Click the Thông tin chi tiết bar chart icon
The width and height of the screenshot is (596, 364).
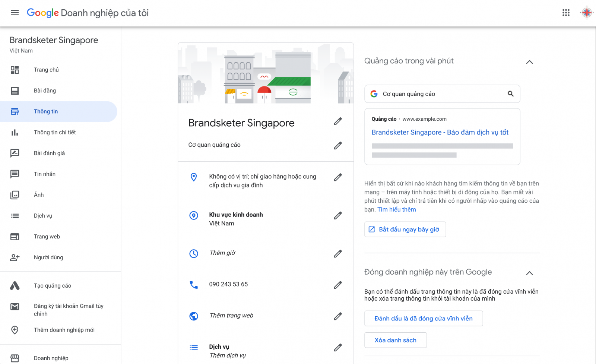15,132
